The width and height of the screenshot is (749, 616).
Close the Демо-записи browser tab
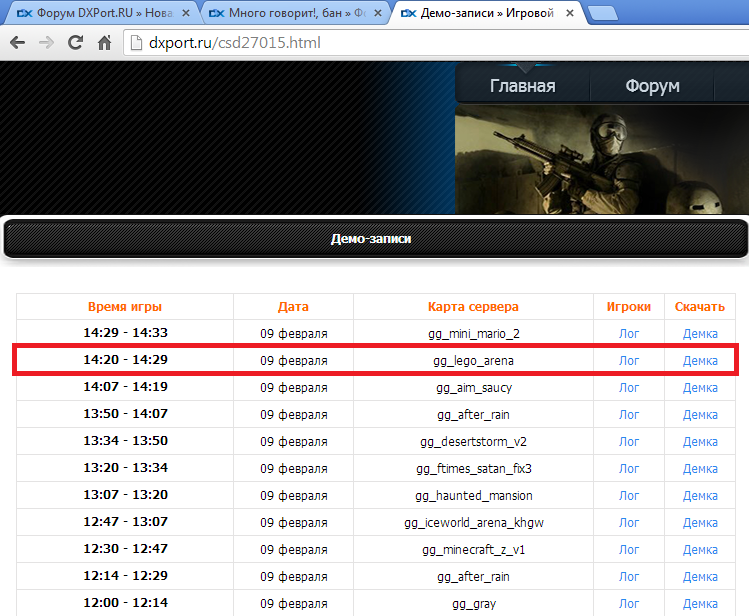coord(569,14)
